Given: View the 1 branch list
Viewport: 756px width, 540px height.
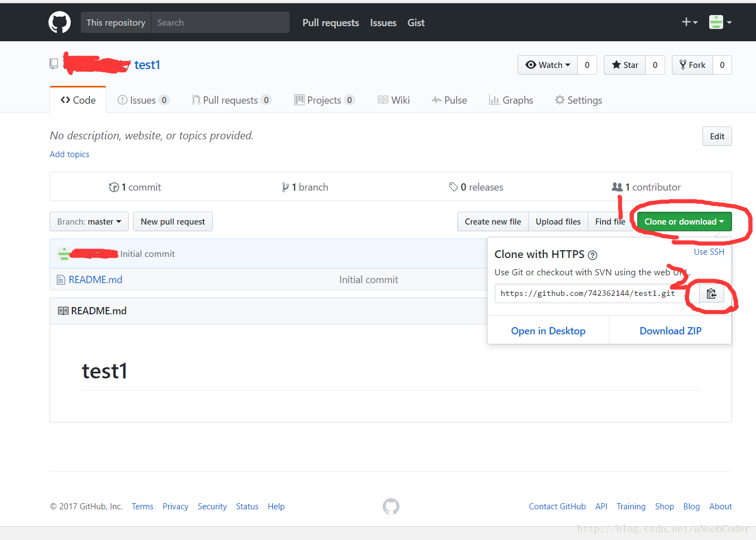Looking at the screenshot, I should tap(305, 187).
